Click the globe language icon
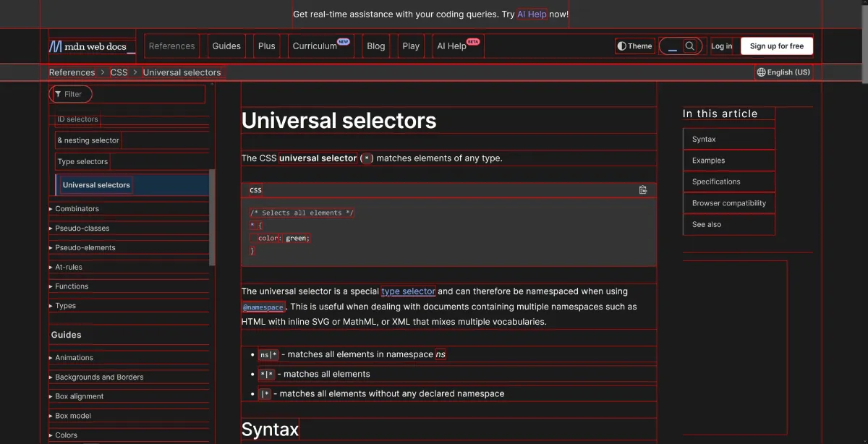The height and width of the screenshot is (444, 868). coord(761,72)
